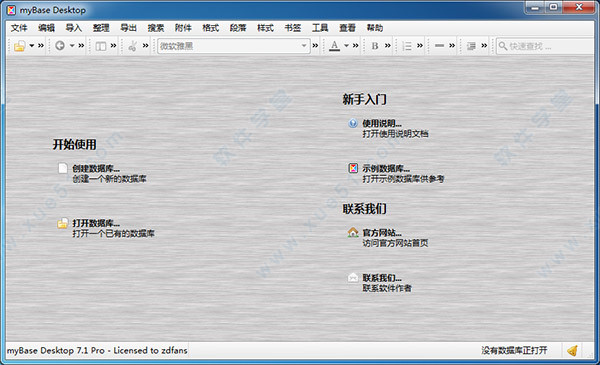Open the 格式 menu
The height and width of the screenshot is (365, 600).
coord(210,28)
